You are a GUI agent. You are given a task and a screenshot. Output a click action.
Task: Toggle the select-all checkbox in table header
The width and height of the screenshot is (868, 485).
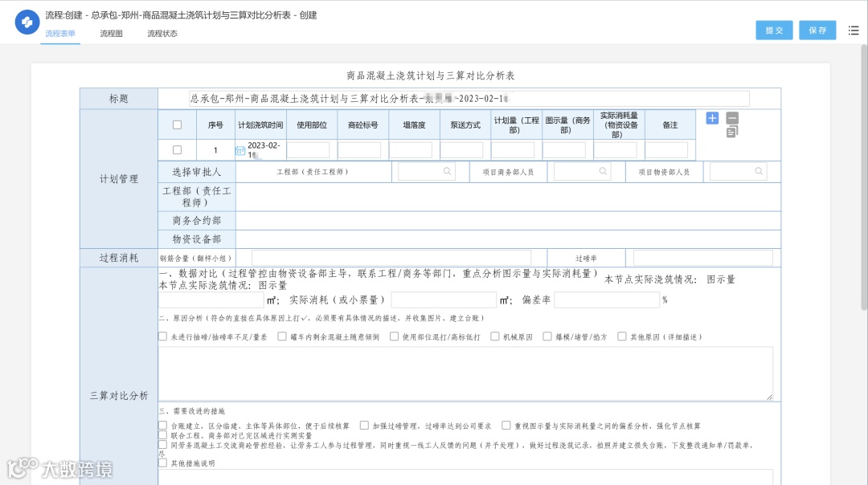(177, 125)
